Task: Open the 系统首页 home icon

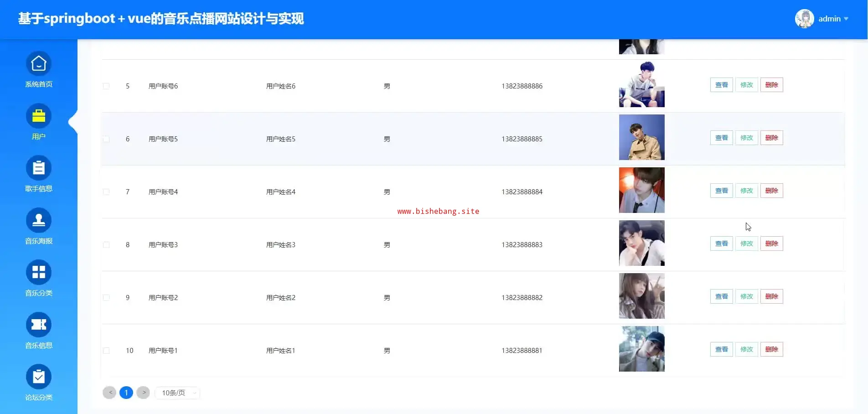Action: [39, 64]
